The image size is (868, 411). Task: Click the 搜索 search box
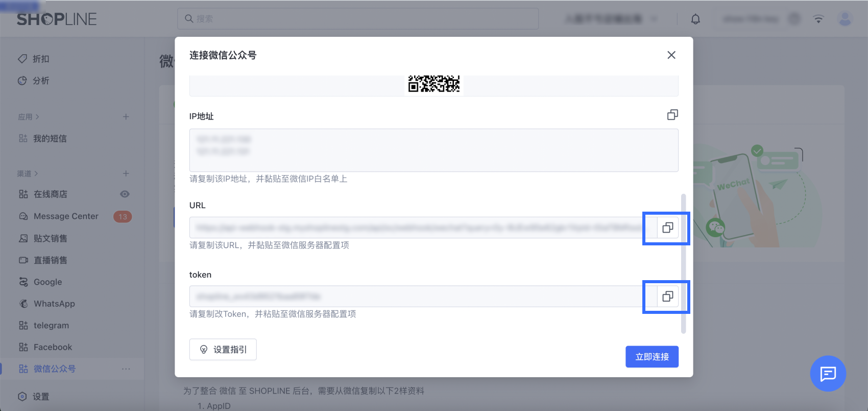pyautogui.click(x=358, y=19)
